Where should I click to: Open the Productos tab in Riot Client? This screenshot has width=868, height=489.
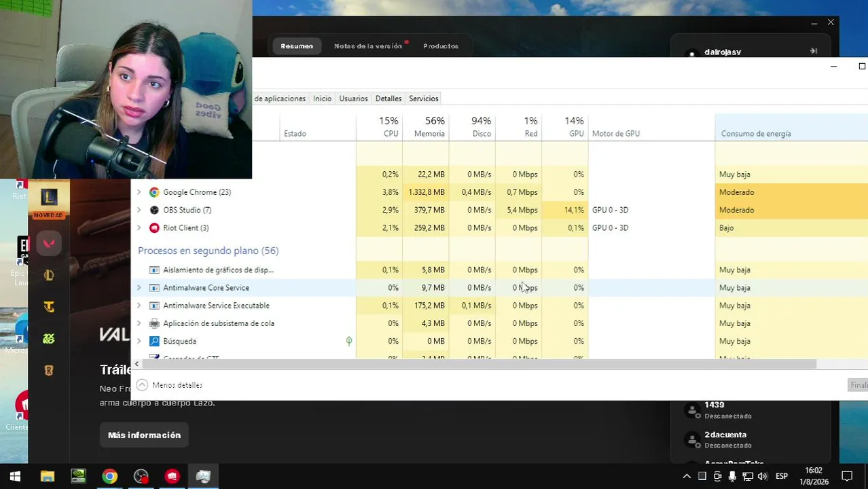[441, 46]
